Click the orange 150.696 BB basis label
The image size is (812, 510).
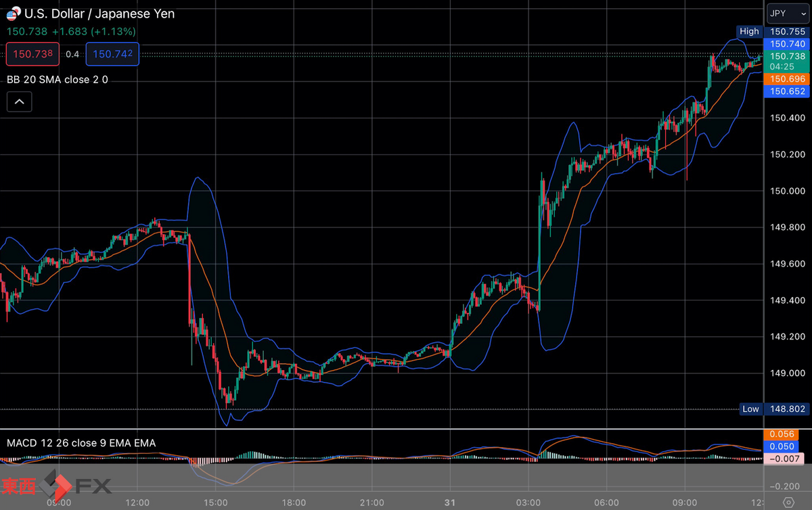coord(786,79)
